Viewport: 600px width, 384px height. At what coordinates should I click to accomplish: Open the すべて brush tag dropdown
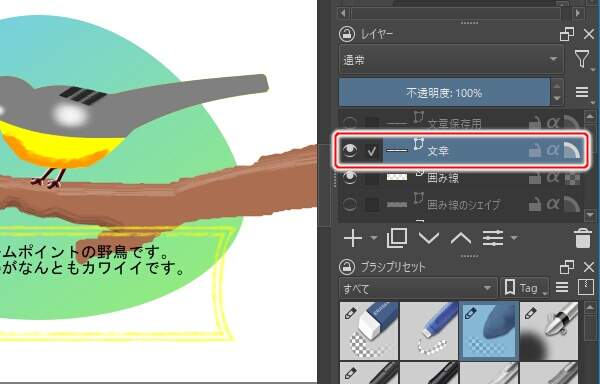(418, 288)
